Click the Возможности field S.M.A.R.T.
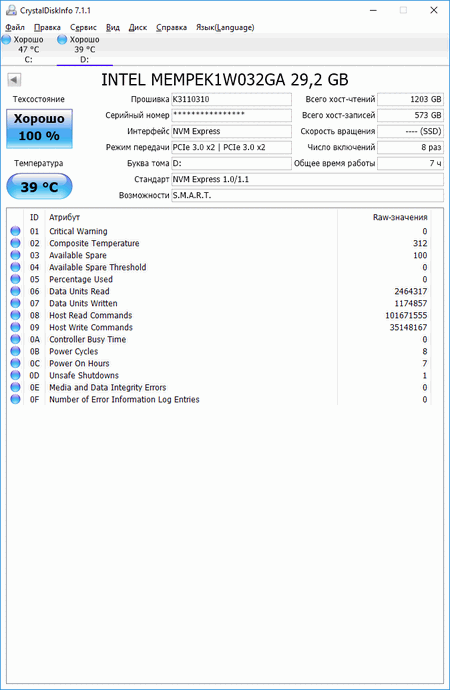The image size is (450, 690). (x=307, y=195)
